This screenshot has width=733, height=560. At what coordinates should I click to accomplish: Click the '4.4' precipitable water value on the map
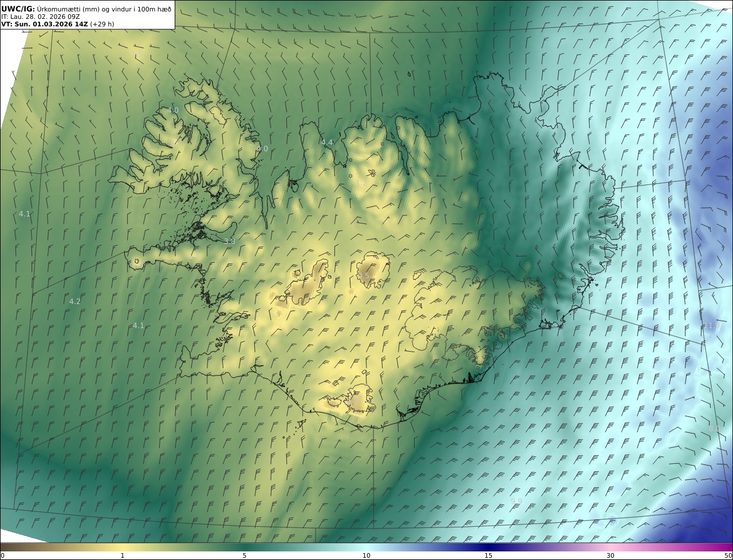pos(327,142)
